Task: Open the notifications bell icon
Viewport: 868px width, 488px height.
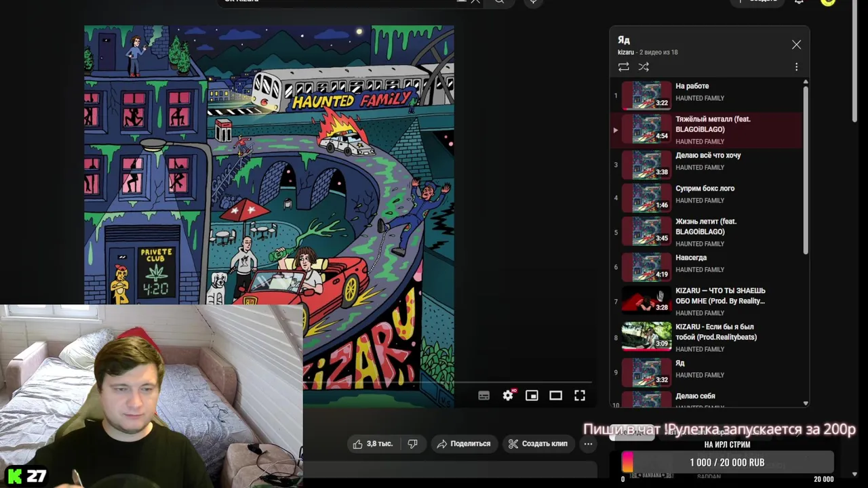Action: tap(799, 2)
